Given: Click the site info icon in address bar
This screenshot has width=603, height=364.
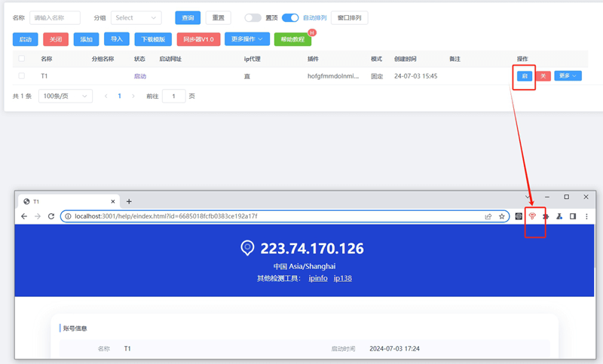Looking at the screenshot, I should tap(68, 216).
